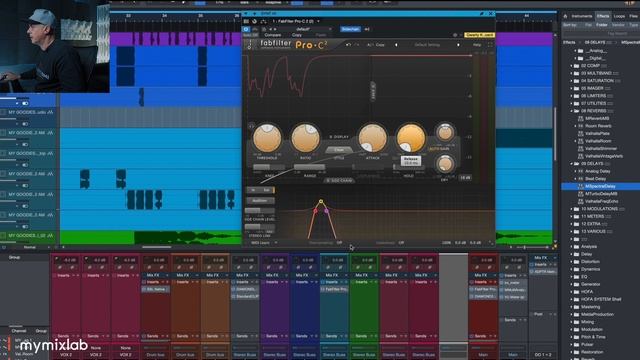Screen dimensions: 640x360
Task: Expand the Dynamics folder in browser
Action: pos(571,269)
